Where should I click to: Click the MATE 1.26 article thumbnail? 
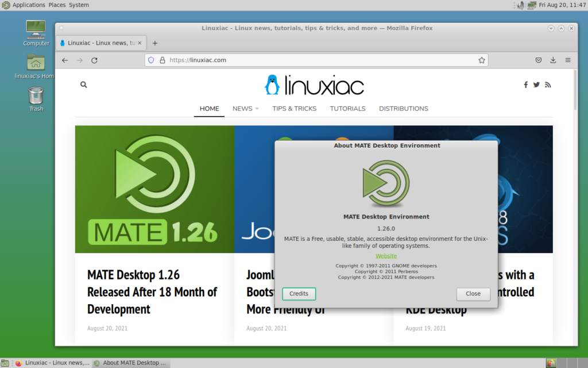coord(154,189)
